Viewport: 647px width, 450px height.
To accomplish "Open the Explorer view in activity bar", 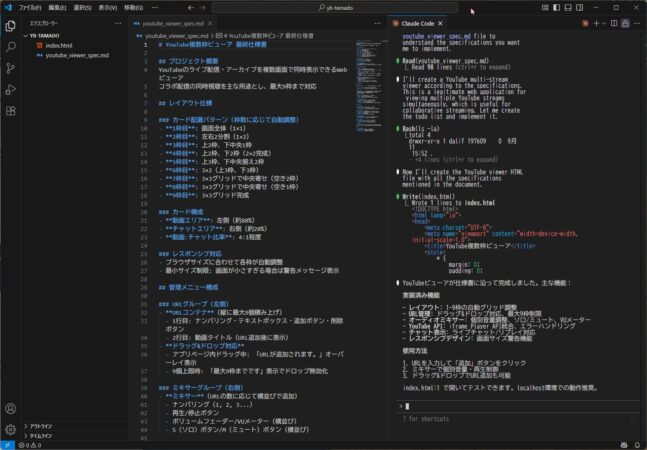I will 10,26.
